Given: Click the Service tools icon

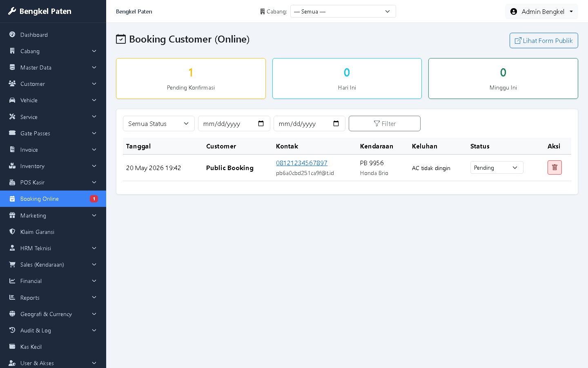Looking at the screenshot, I should click(x=12, y=117).
